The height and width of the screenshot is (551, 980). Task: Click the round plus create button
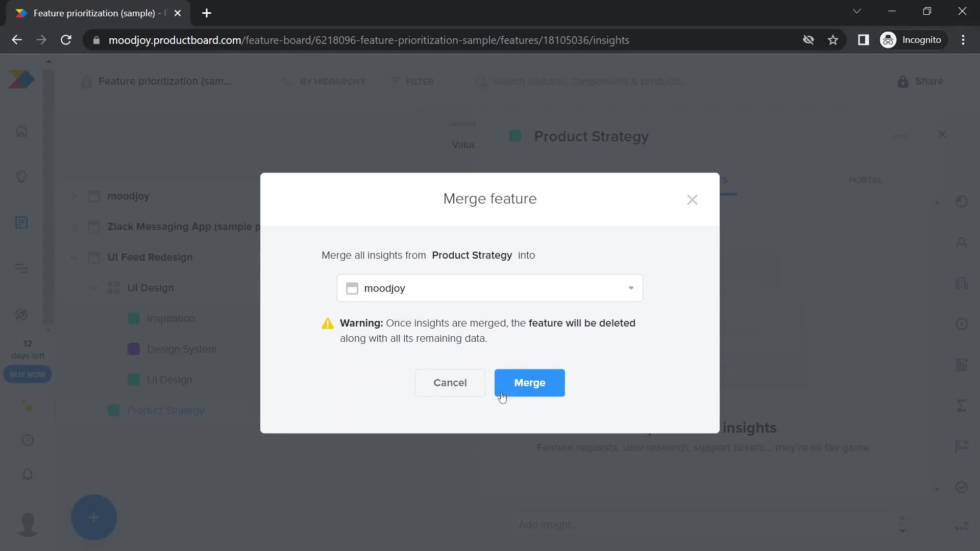coord(94,517)
